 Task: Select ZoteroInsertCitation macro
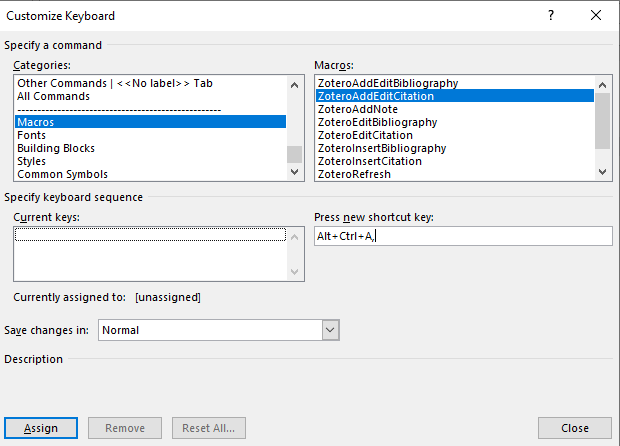coord(455,161)
